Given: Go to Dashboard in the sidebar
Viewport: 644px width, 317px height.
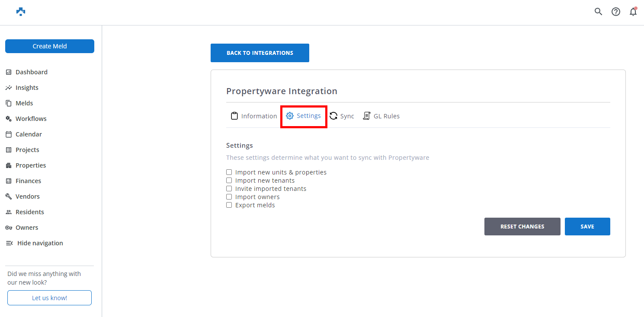Looking at the screenshot, I should click(x=32, y=72).
